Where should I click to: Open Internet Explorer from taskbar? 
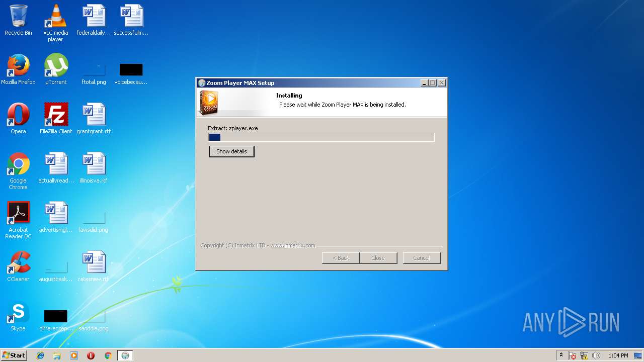(40, 355)
